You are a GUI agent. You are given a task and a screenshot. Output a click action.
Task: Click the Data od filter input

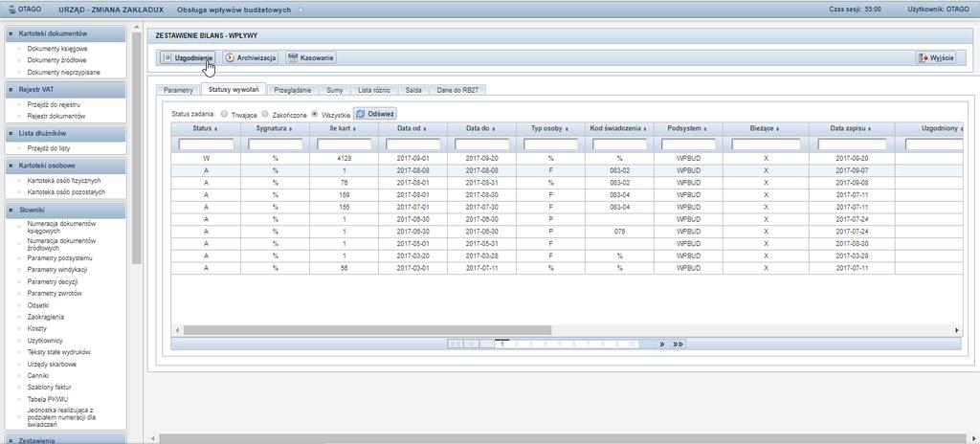point(412,144)
